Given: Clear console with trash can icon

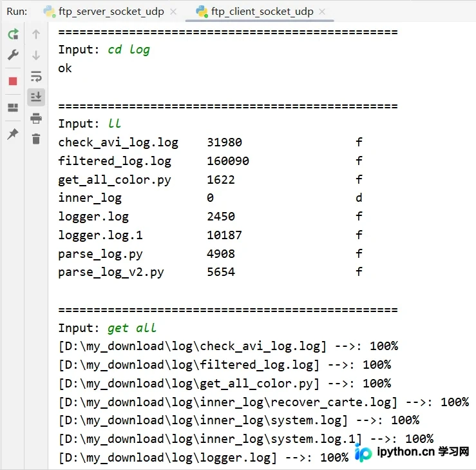Looking at the screenshot, I should click(x=36, y=139).
